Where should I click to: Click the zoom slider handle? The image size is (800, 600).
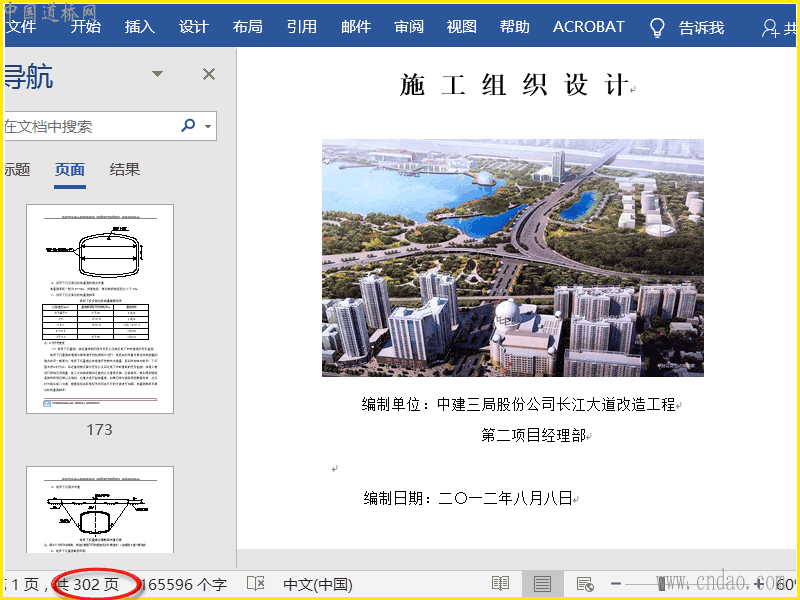tap(661, 584)
